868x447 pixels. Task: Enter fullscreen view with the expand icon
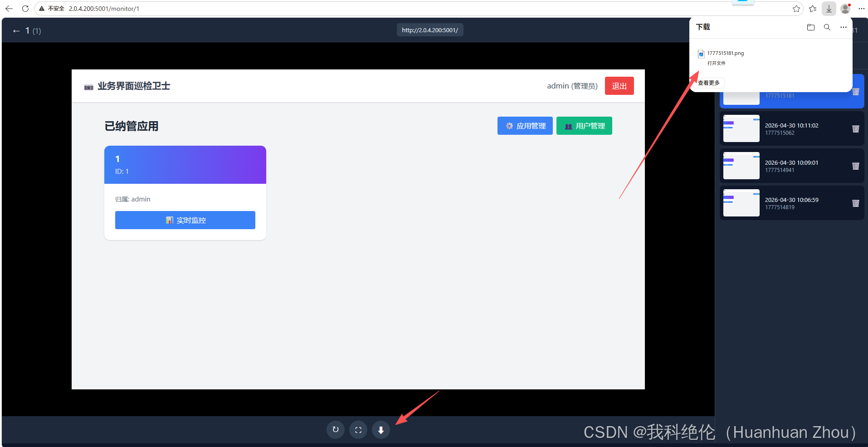tap(358, 430)
